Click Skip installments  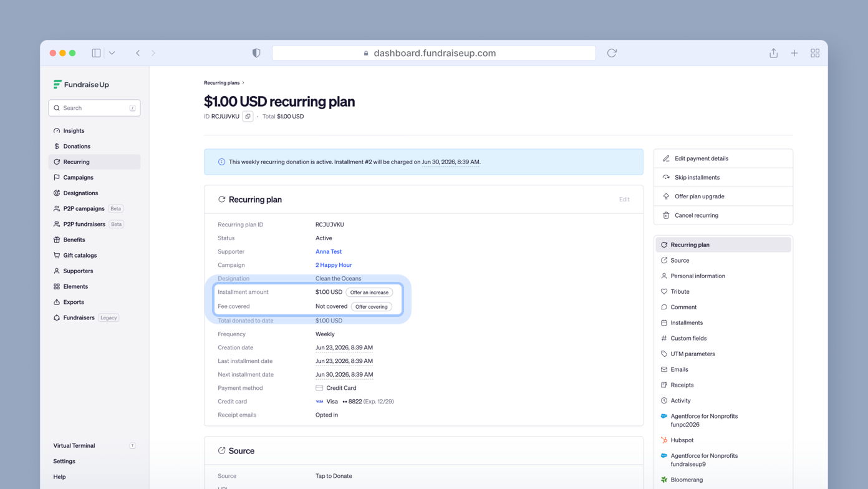(x=723, y=177)
